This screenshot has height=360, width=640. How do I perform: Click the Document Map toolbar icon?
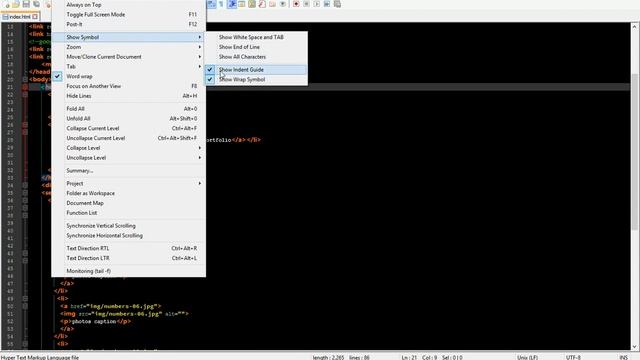click(x=252, y=4)
